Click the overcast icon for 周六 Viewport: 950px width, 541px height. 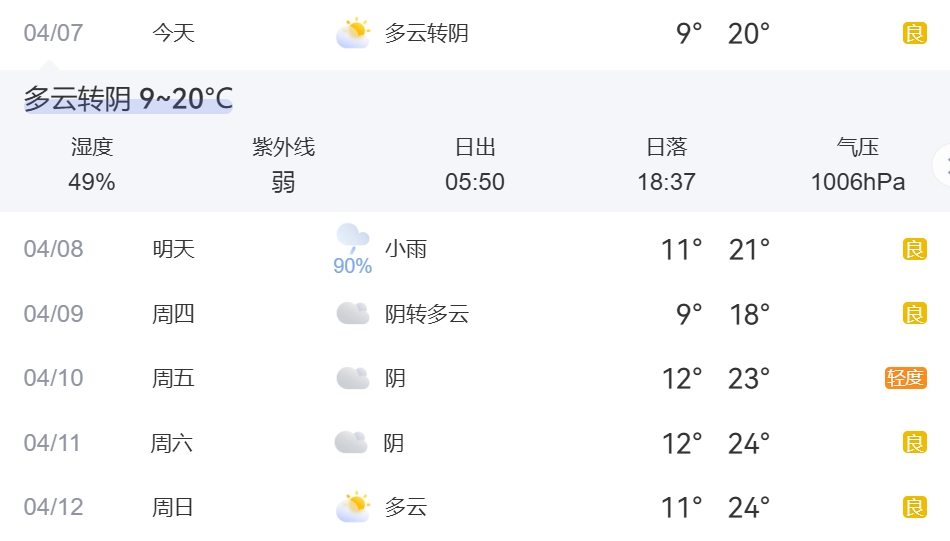click(351, 442)
